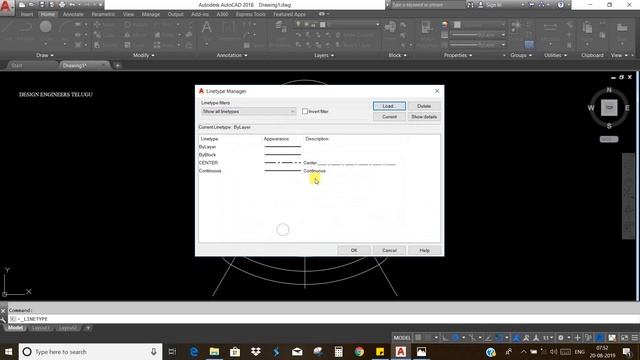Expand the Modify panel
This screenshot has width=640, height=360.
pyautogui.click(x=143, y=55)
